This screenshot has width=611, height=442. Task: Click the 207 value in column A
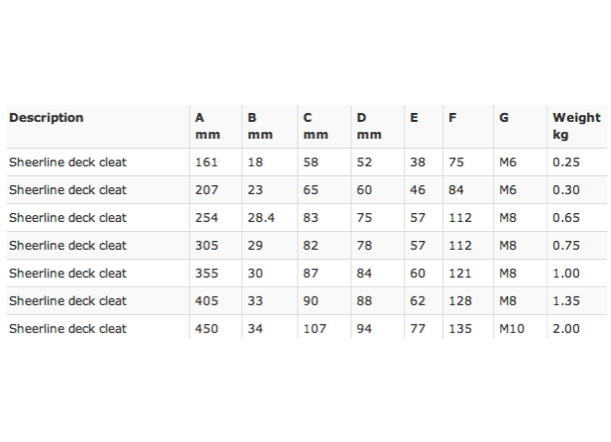pos(207,190)
